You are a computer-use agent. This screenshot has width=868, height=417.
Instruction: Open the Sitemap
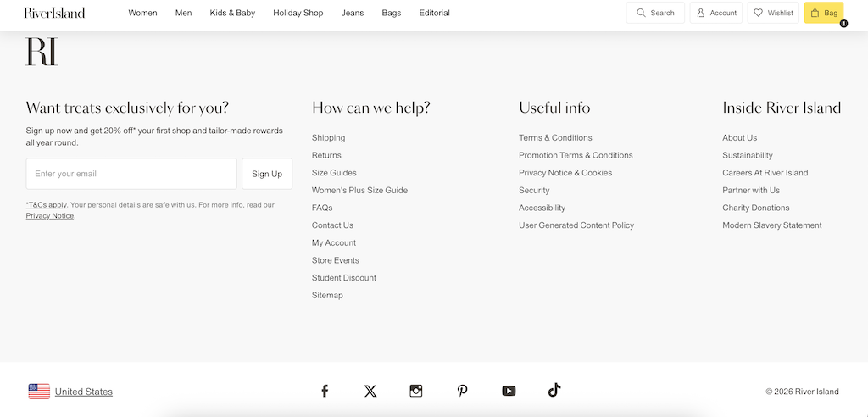click(327, 296)
